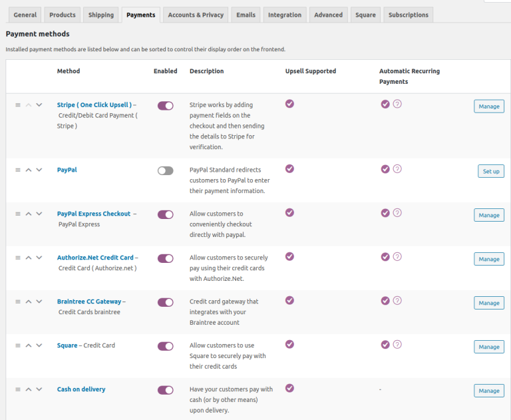The image size is (511, 420).
Task: Open the Shipping tab
Action: coord(101,15)
